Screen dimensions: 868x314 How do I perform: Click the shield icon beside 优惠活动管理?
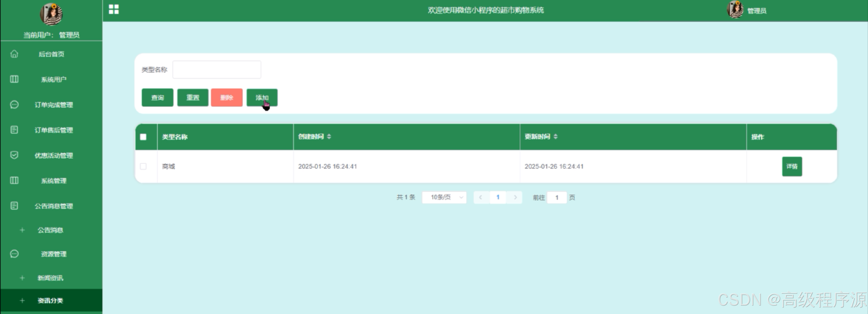pos(14,155)
